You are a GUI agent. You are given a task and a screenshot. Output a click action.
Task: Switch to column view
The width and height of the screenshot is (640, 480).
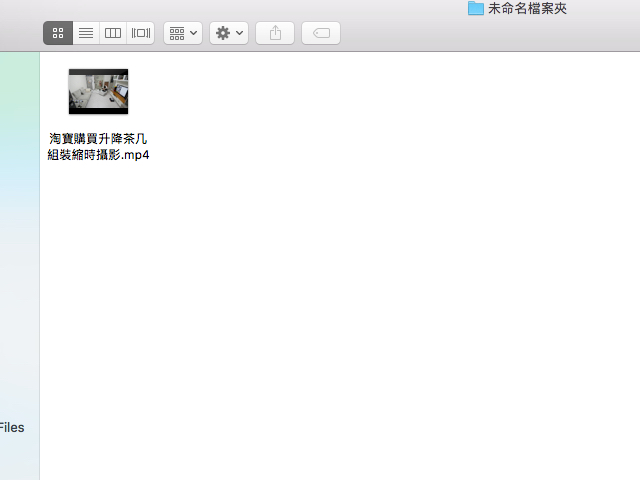click(113, 33)
